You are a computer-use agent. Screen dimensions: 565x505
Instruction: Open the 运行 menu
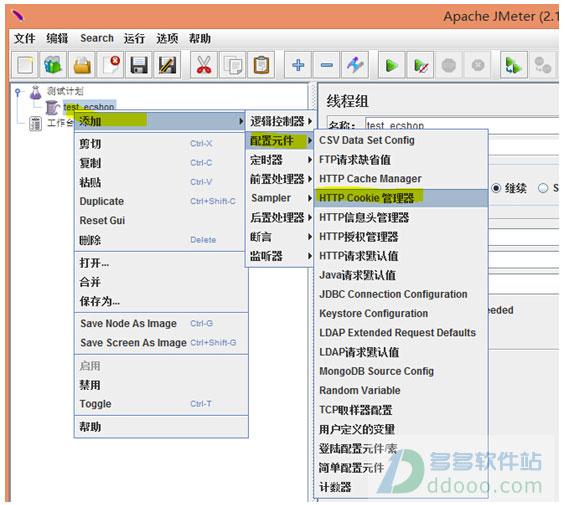(x=134, y=38)
